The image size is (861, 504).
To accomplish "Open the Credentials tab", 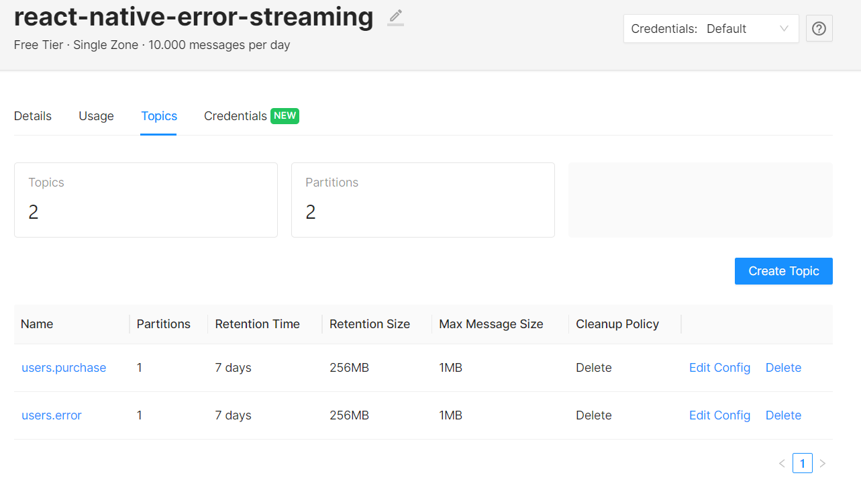I will [236, 116].
